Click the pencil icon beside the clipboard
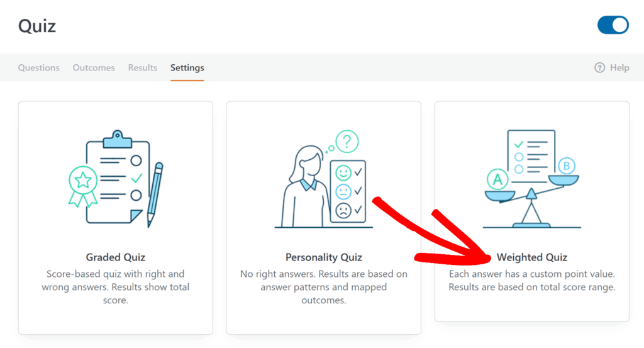The height and width of the screenshot is (348, 644). [x=155, y=193]
